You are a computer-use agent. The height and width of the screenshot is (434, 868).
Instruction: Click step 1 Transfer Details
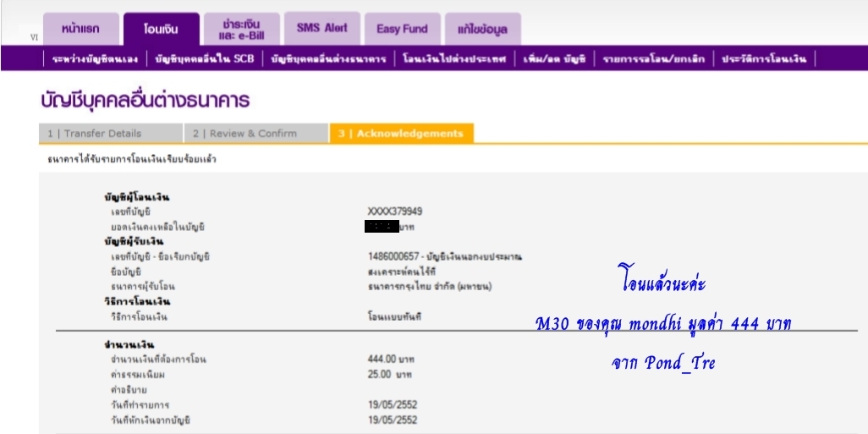(x=111, y=134)
